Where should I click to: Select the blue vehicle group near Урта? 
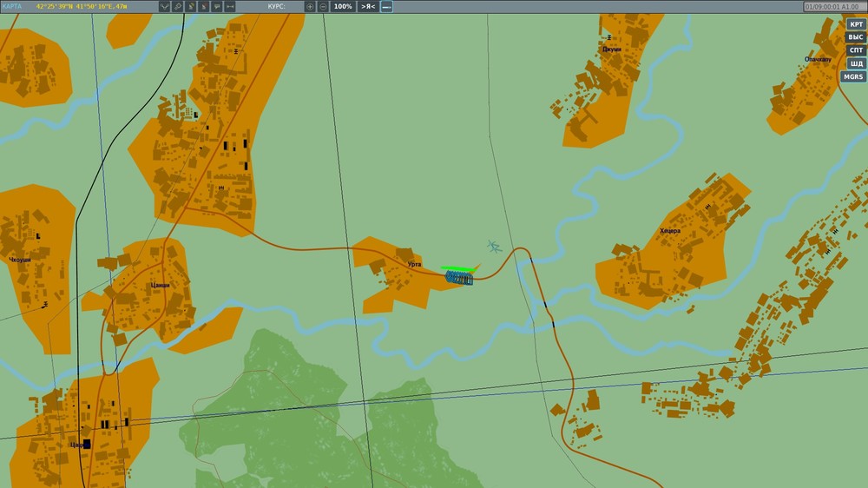(x=459, y=278)
